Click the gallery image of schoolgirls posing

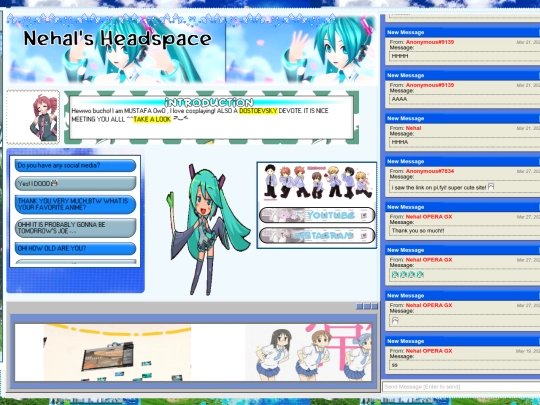309,353
